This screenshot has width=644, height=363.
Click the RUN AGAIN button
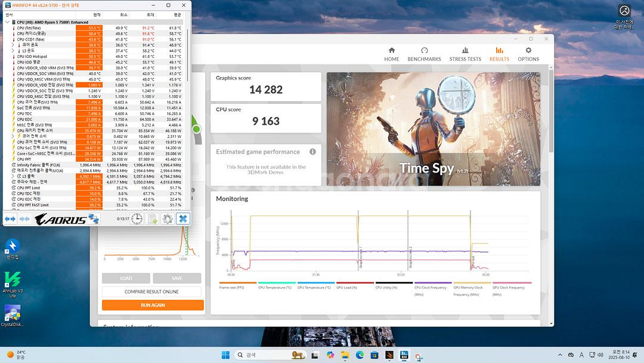(x=153, y=305)
